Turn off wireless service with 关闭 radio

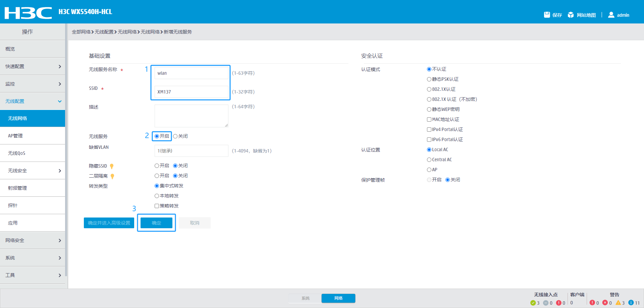pos(175,136)
